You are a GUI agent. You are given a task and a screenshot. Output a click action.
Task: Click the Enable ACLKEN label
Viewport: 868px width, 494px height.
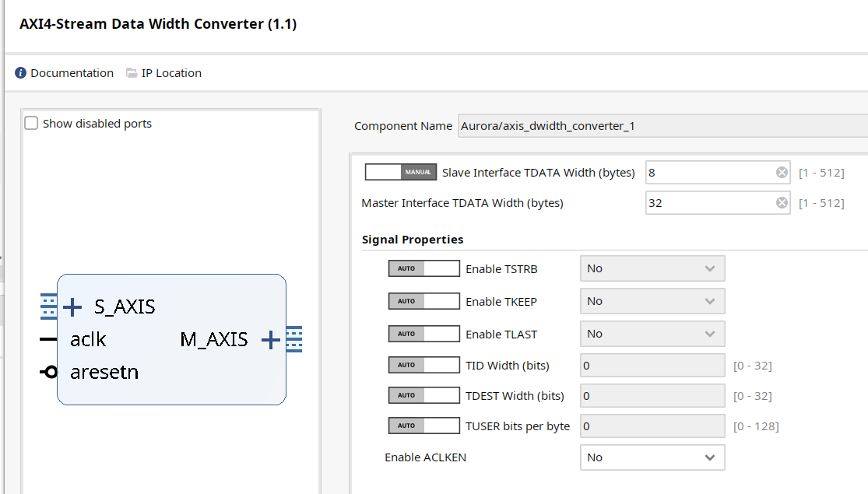click(x=425, y=457)
